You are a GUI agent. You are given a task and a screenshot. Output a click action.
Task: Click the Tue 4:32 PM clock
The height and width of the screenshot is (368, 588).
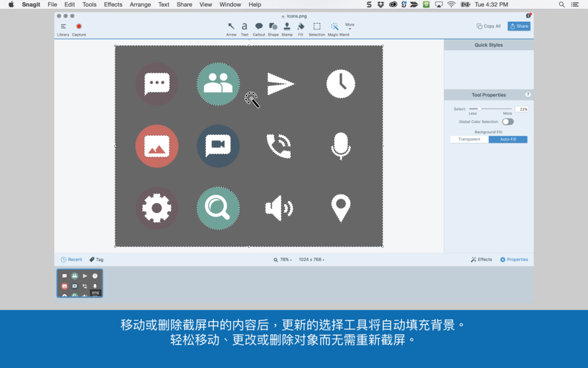(491, 4)
